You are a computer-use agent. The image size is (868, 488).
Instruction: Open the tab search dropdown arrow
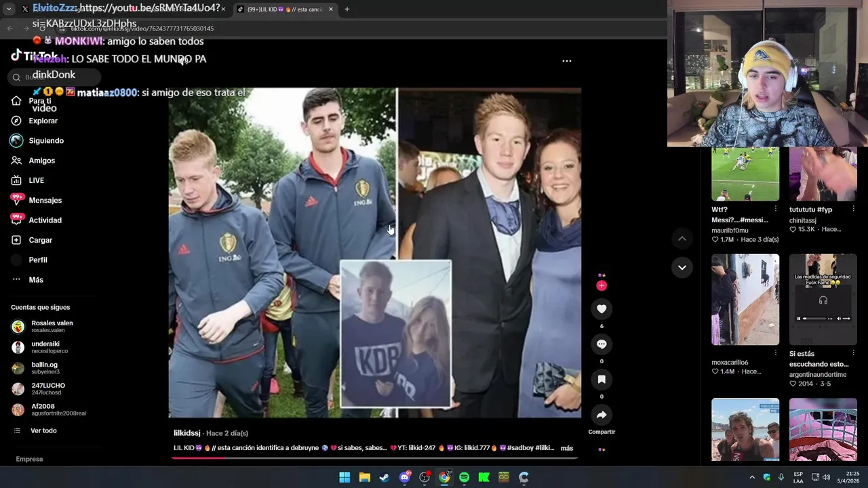8,9
